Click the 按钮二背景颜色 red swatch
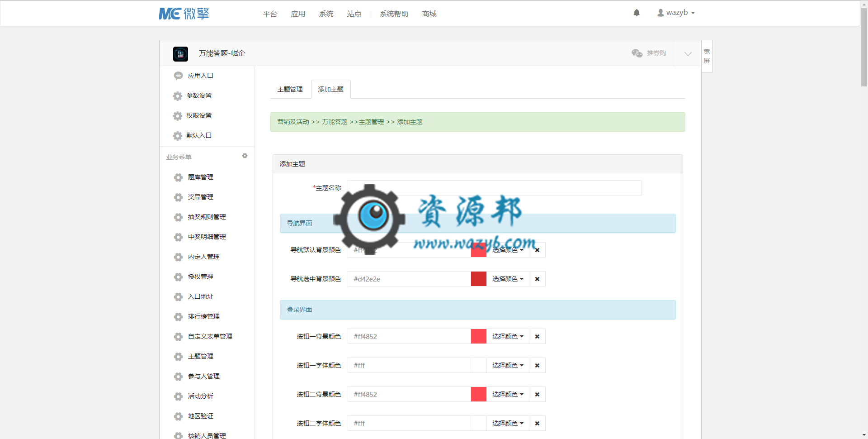This screenshot has width=868, height=439. coord(478,394)
